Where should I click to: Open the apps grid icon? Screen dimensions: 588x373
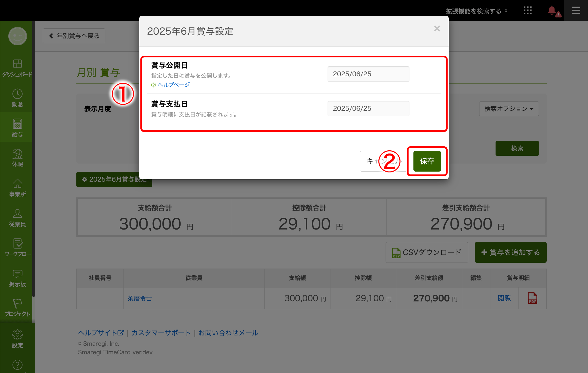[x=527, y=11]
